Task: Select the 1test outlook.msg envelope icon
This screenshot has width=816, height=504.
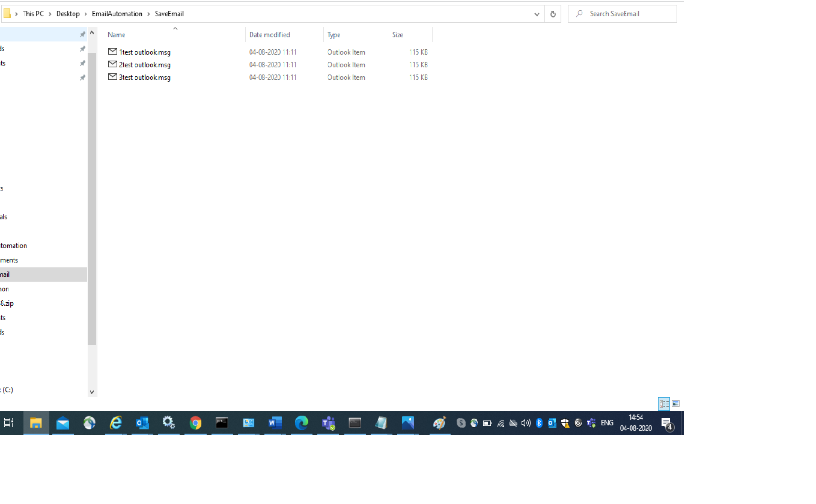Action: pyautogui.click(x=112, y=52)
